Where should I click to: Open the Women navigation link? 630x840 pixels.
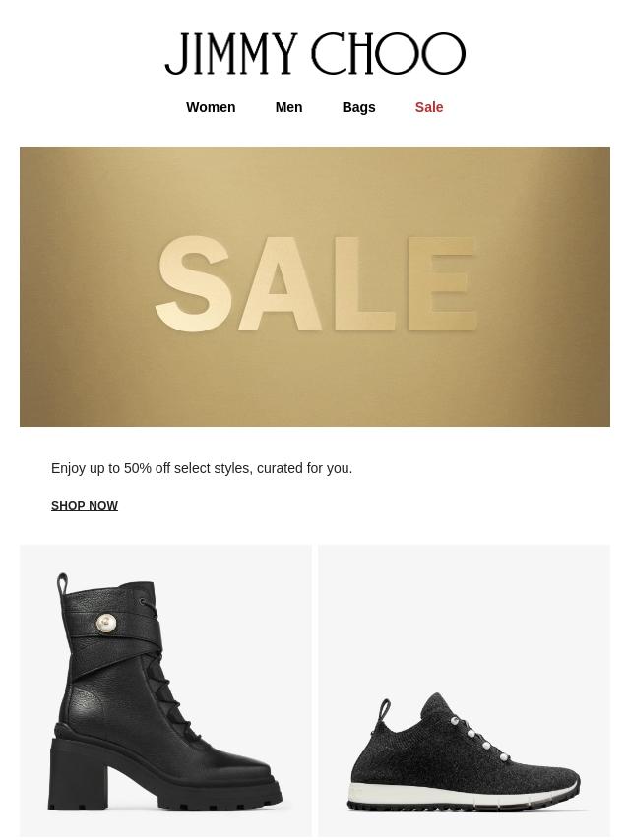(211, 107)
